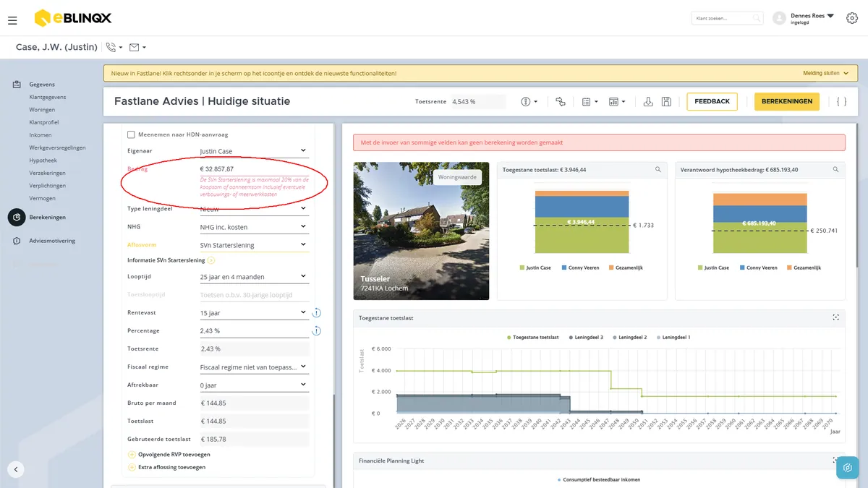Viewport: 868px width, 488px height.
Task: Open Adviesmotivering in the sidebar
Action: coord(52,241)
